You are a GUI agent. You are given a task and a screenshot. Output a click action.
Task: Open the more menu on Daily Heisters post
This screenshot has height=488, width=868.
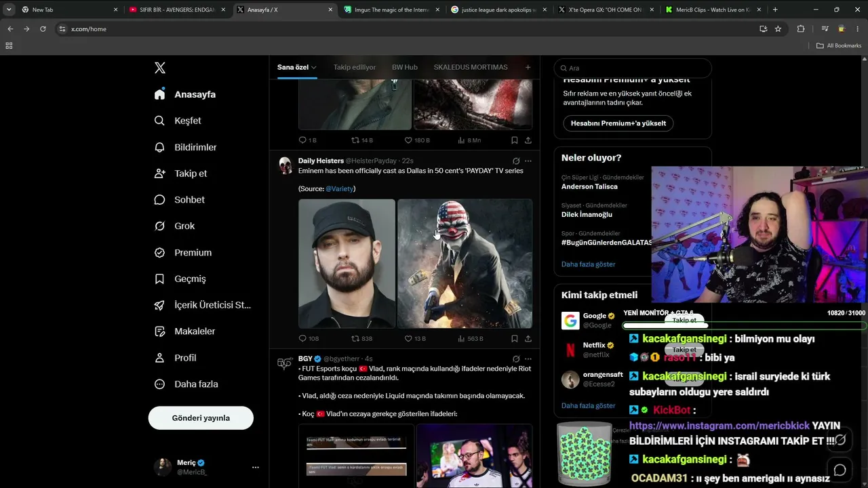pos(528,161)
